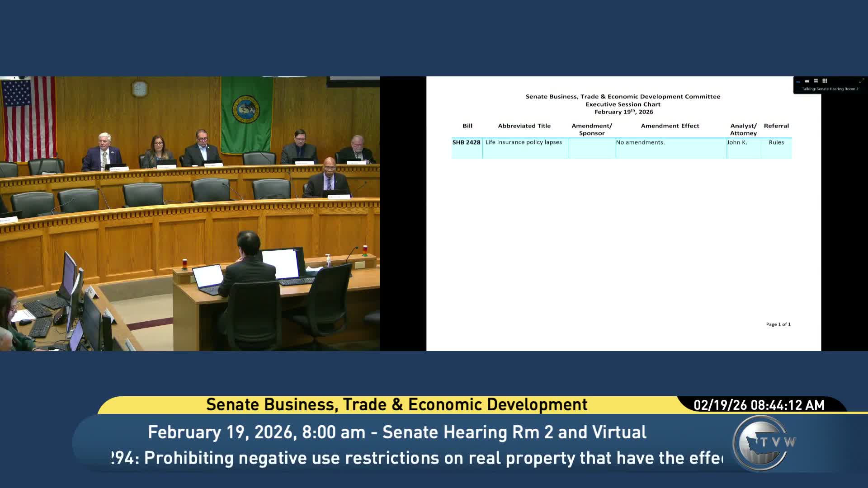This screenshot has height=488, width=868.
Task: Select the 3x3 grid view icon
Action: [825, 80]
